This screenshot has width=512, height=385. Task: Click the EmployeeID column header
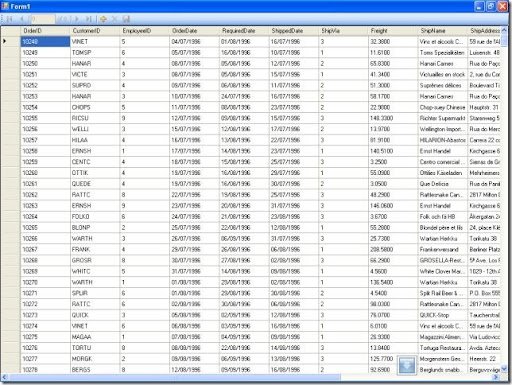coord(145,31)
